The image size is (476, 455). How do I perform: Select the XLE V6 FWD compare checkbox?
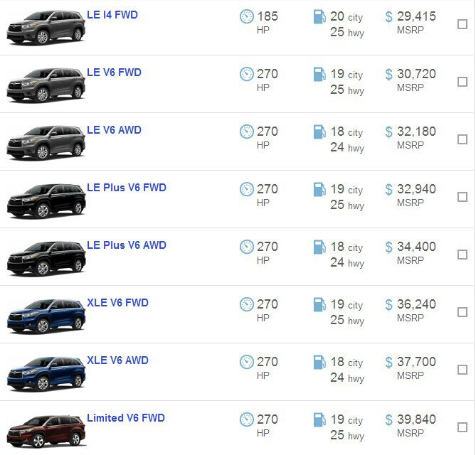462,312
